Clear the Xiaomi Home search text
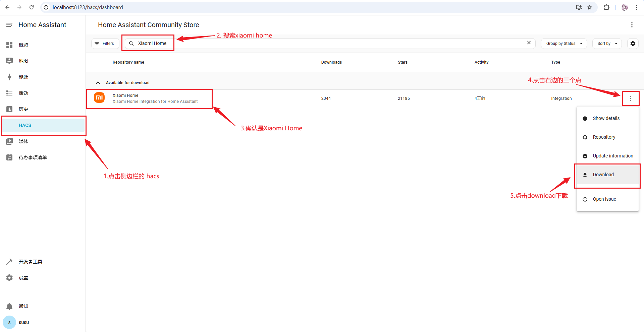Image resolution: width=644 pixels, height=332 pixels. point(529,43)
